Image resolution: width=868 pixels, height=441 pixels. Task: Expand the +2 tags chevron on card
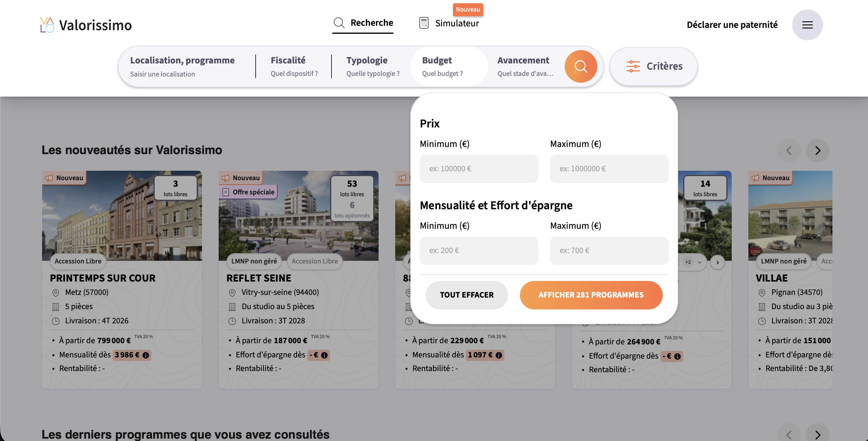tap(699, 262)
